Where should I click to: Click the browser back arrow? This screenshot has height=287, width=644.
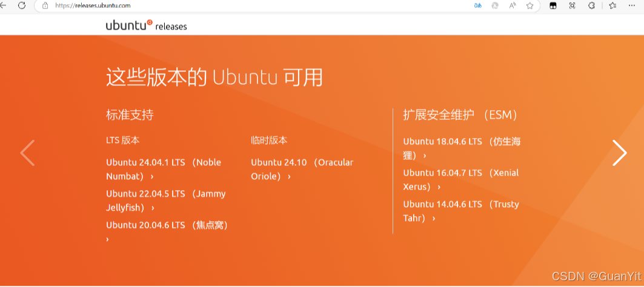tap(3, 5)
